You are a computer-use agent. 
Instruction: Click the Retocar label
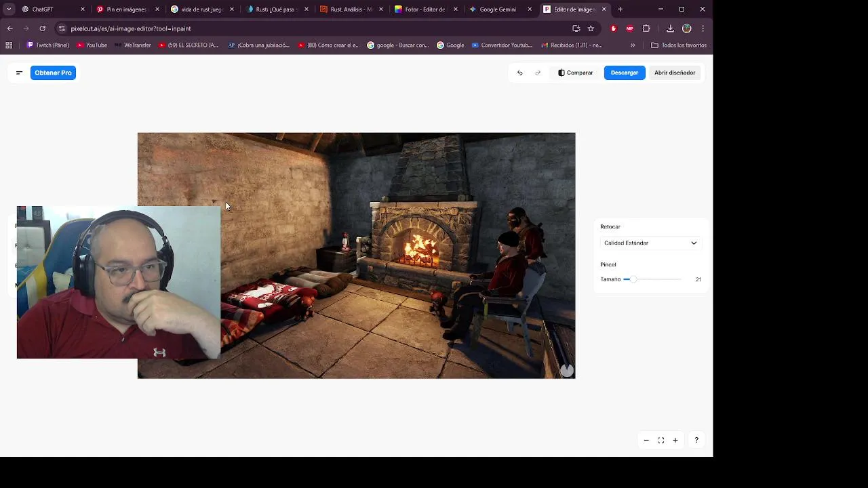(610, 227)
